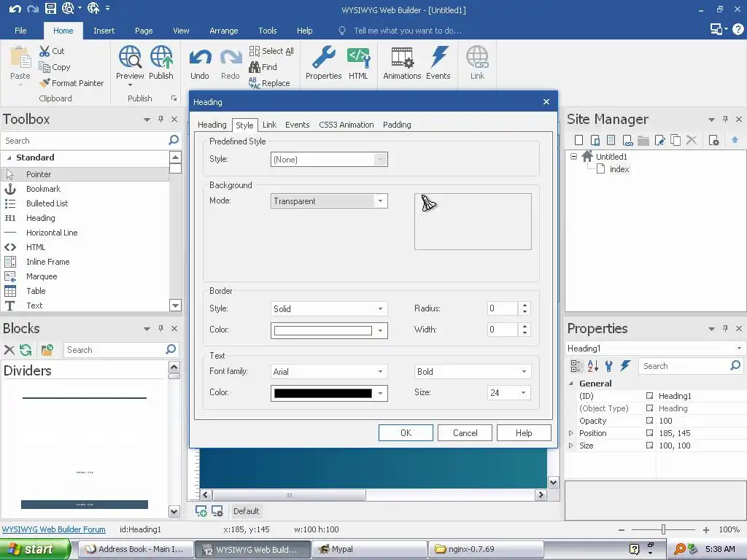Open the Bold font weight dropdown
The width and height of the screenshot is (747, 560).
[x=473, y=371]
